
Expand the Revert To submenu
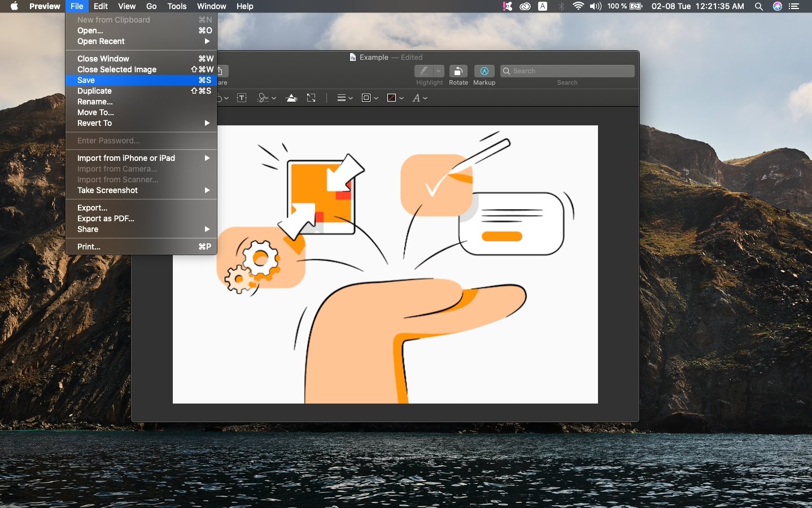(141, 123)
